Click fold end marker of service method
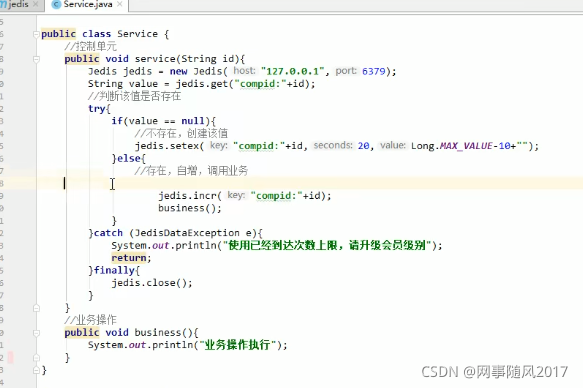Viewport: 583px width, 388px height. point(36,308)
